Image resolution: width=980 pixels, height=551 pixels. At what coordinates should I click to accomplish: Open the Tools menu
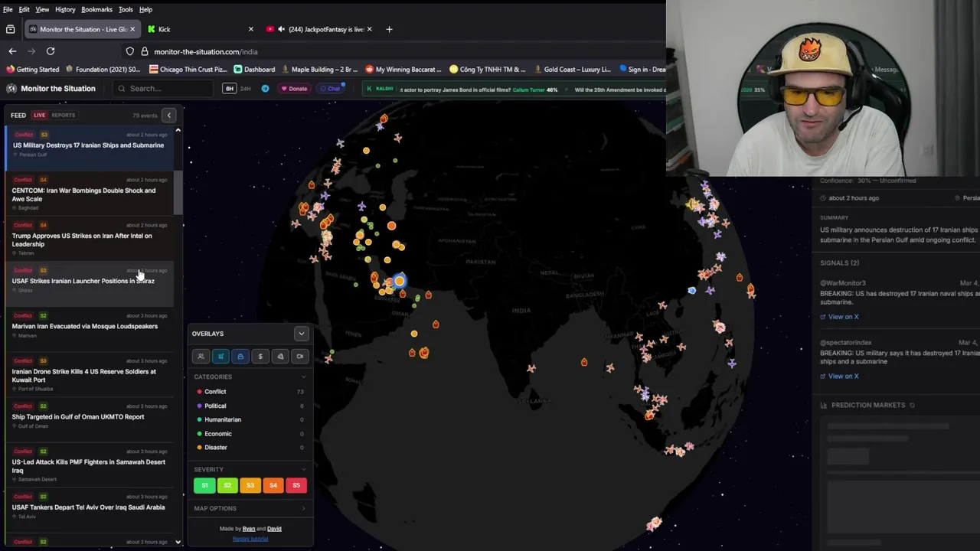coord(126,9)
